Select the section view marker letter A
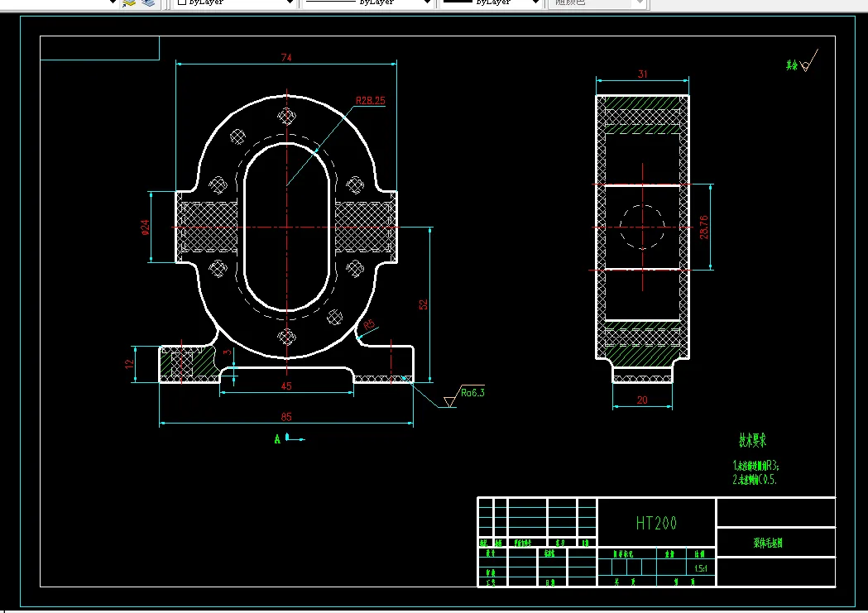The image size is (868, 613). coord(277,439)
